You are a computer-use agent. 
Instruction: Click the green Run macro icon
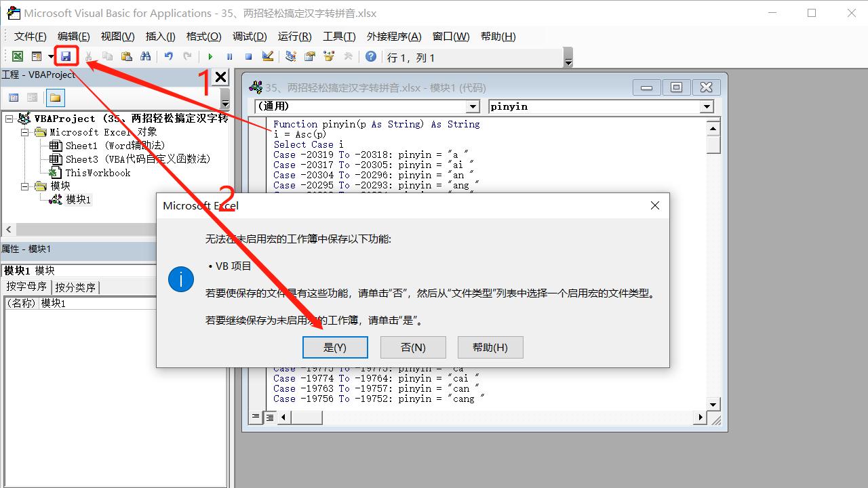click(210, 57)
